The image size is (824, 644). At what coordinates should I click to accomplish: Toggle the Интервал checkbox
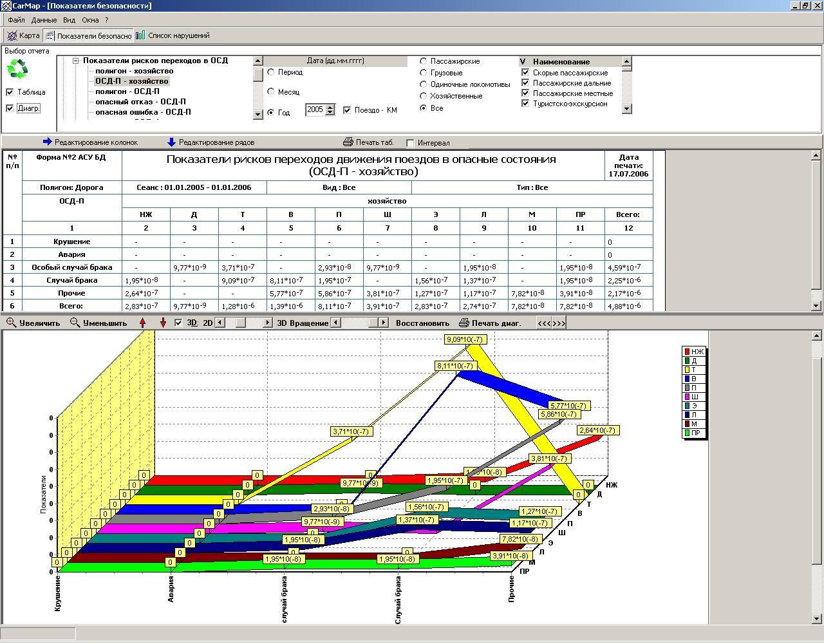[x=410, y=143]
